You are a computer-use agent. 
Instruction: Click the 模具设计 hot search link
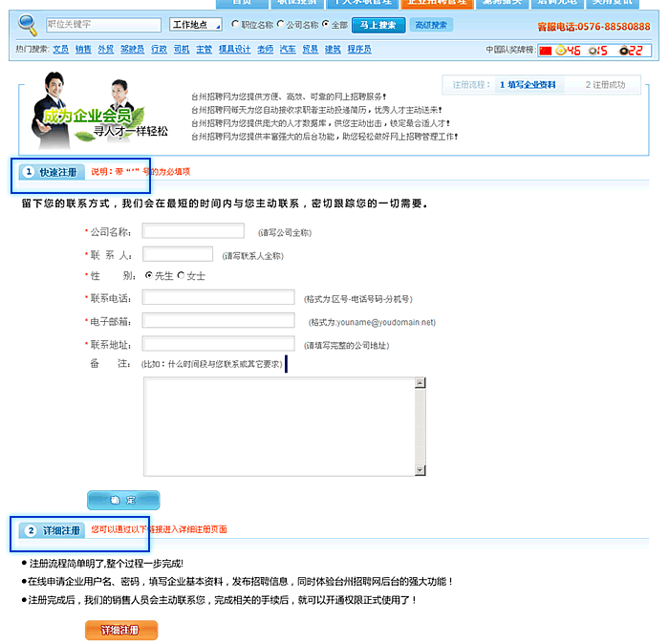coord(236,49)
